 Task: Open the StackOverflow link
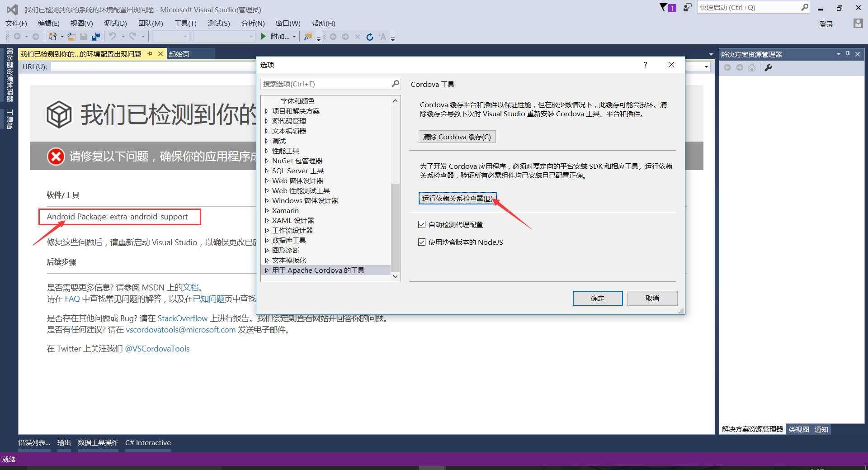pos(182,318)
